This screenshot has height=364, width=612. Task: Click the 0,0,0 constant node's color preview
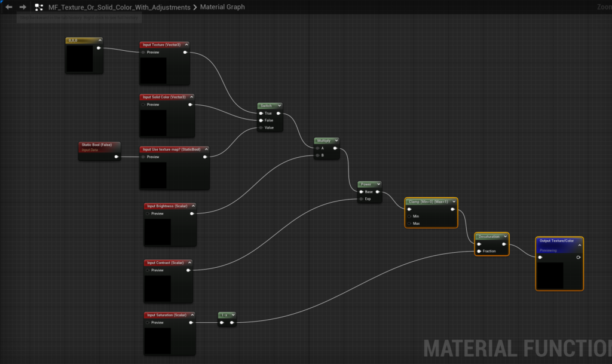click(x=79, y=59)
